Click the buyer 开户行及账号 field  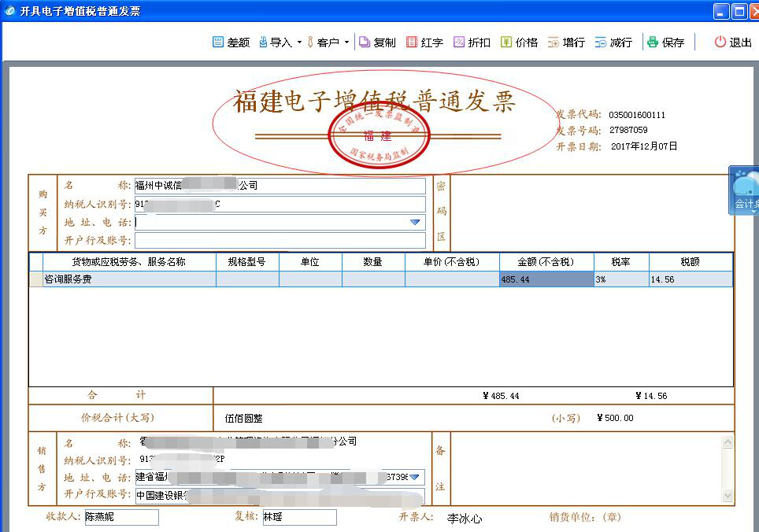point(280,240)
